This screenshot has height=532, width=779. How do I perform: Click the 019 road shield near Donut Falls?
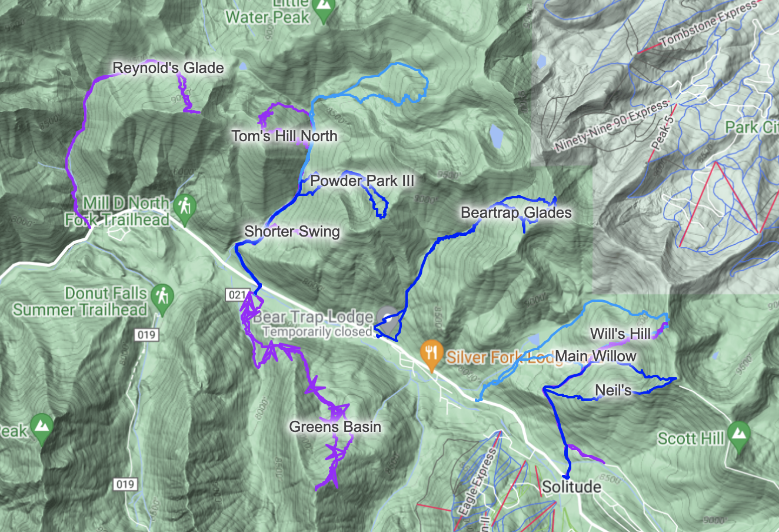tap(146, 335)
